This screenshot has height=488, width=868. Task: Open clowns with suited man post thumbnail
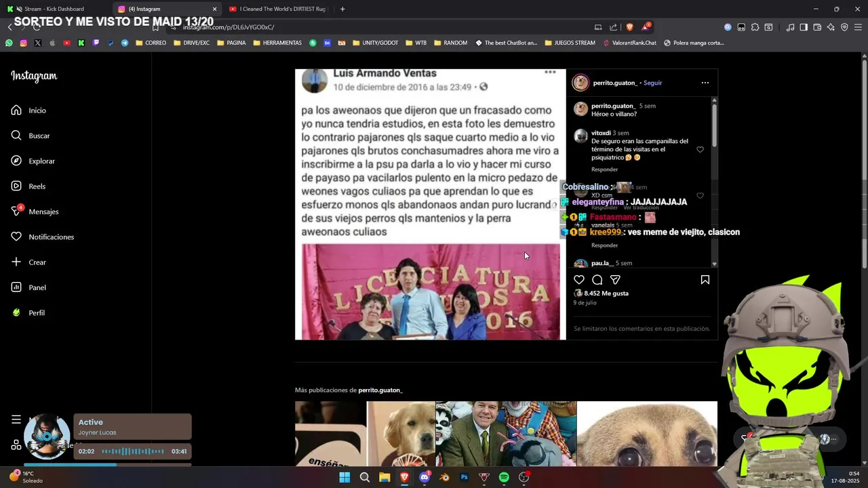pyautogui.click(x=506, y=434)
